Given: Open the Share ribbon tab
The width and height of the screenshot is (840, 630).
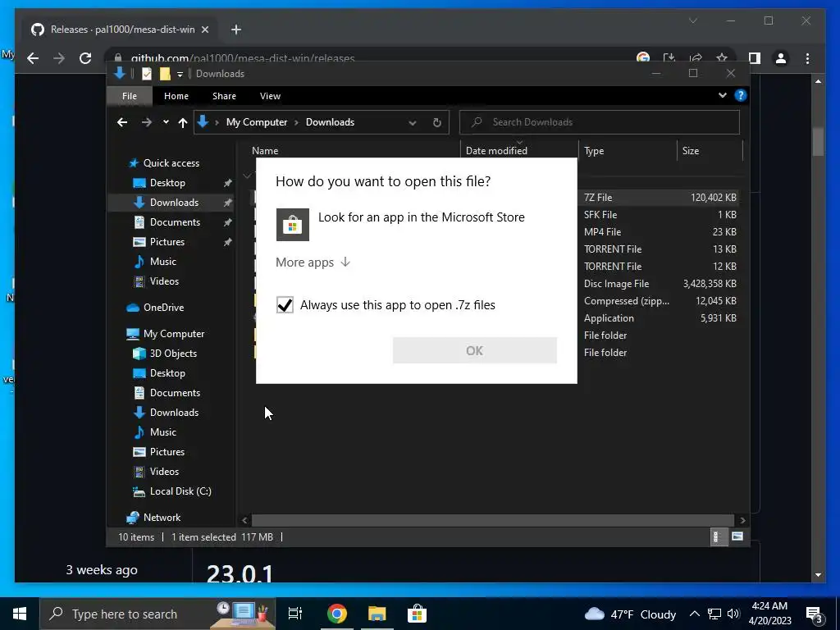Looking at the screenshot, I should pyautogui.click(x=224, y=96).
